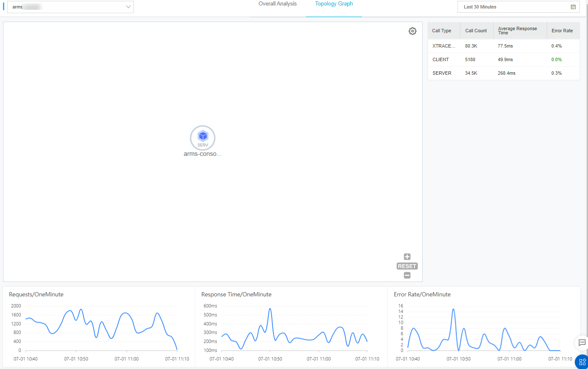Click the 268.4ms response time value

pyautogui.click(x=506, y=73)
